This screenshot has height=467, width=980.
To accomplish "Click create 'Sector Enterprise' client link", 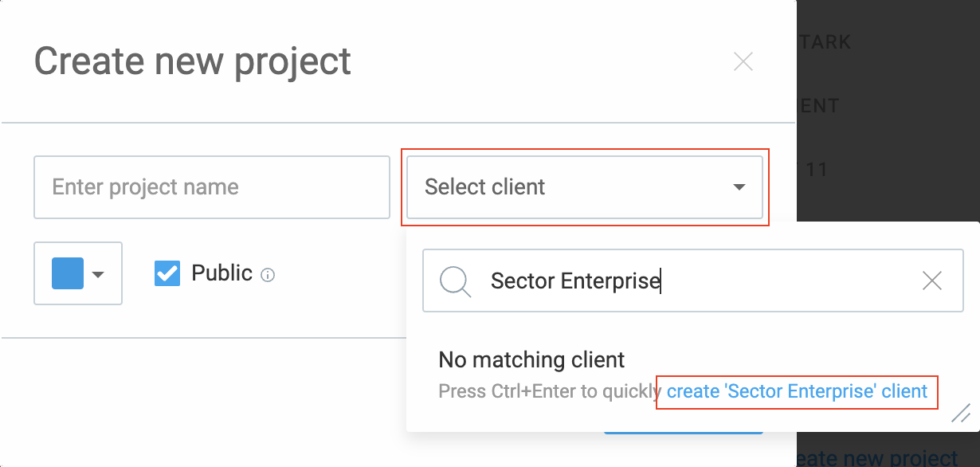I will [797, 391].
